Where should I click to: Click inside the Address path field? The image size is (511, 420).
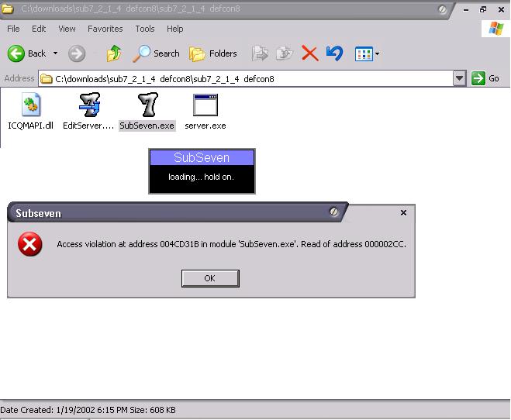click(248, 78)
